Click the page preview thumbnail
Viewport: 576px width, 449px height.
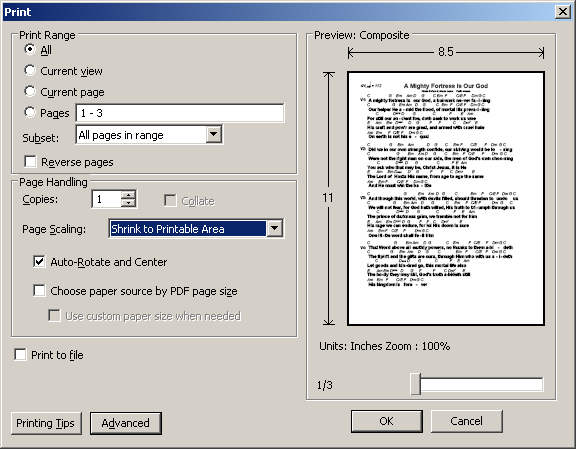[x=446, y=198]
